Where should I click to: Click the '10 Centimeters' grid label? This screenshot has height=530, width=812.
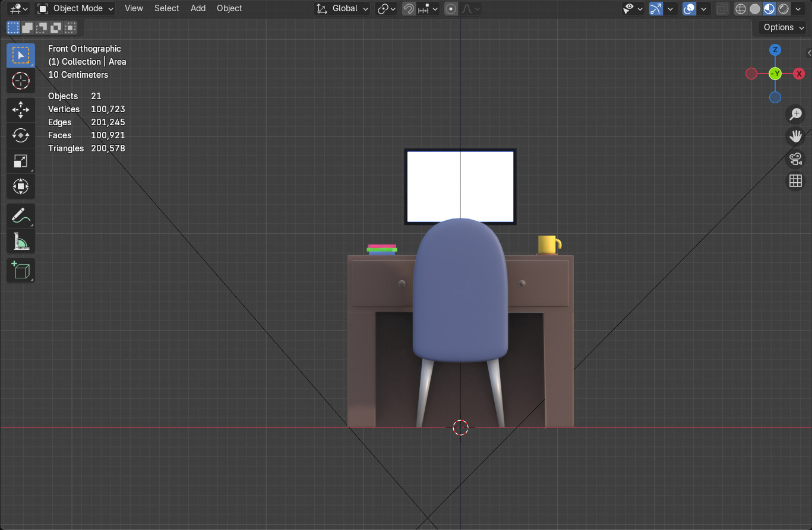[78, 75]
